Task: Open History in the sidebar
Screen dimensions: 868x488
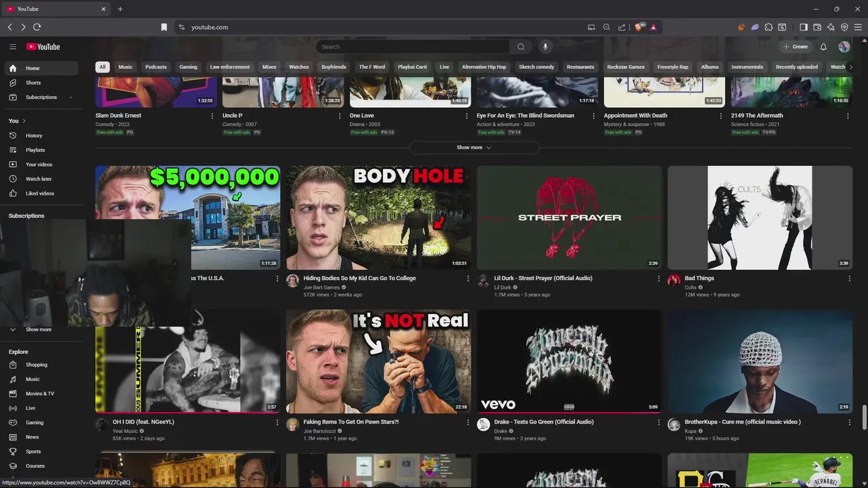Action: pyautogui.click(x=42, y=136)
